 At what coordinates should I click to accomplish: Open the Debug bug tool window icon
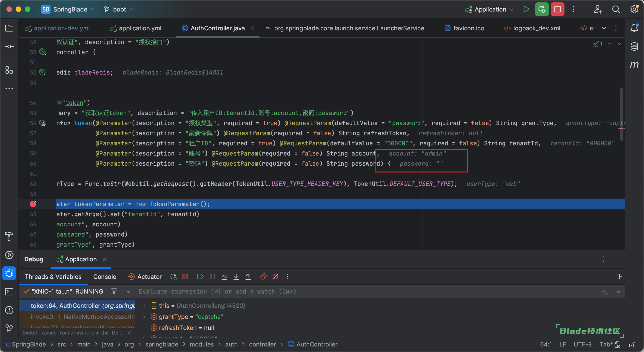9,273
